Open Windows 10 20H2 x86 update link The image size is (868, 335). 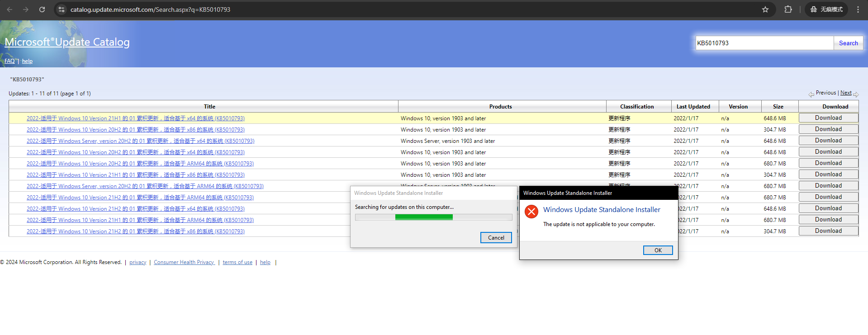tap(136, 130)
